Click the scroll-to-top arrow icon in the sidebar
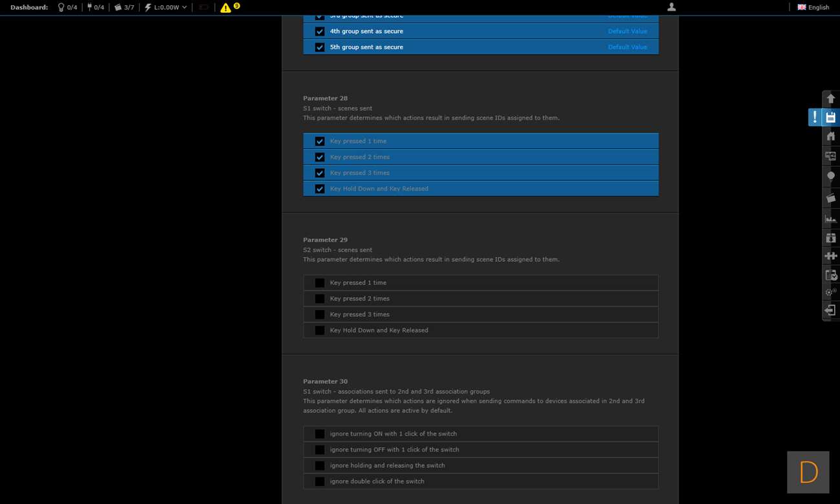840x504 pixels. coord(831,98)
